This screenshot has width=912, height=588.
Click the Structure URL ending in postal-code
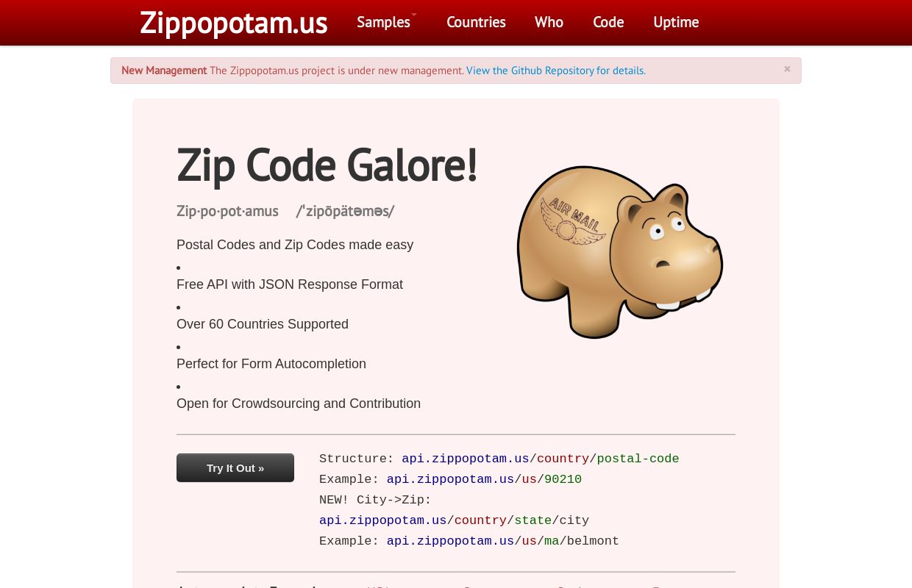click(541, 459)
